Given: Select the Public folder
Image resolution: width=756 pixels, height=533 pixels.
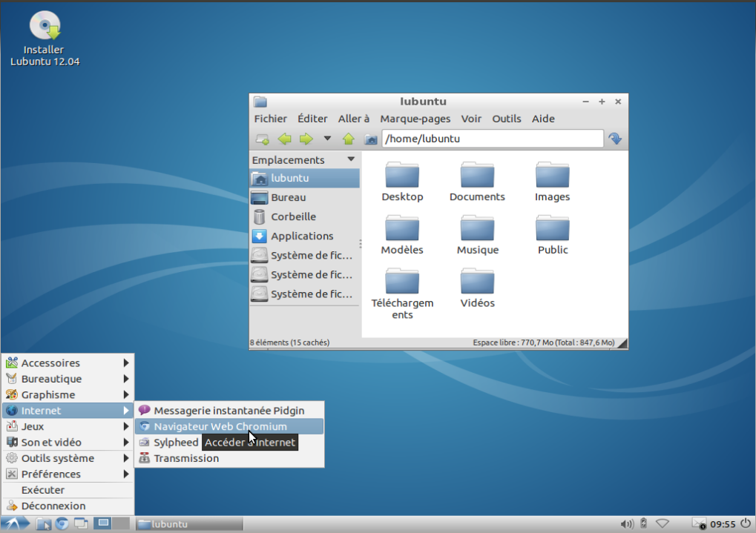Looking at the screenshot, I should [x=553, y=235].
